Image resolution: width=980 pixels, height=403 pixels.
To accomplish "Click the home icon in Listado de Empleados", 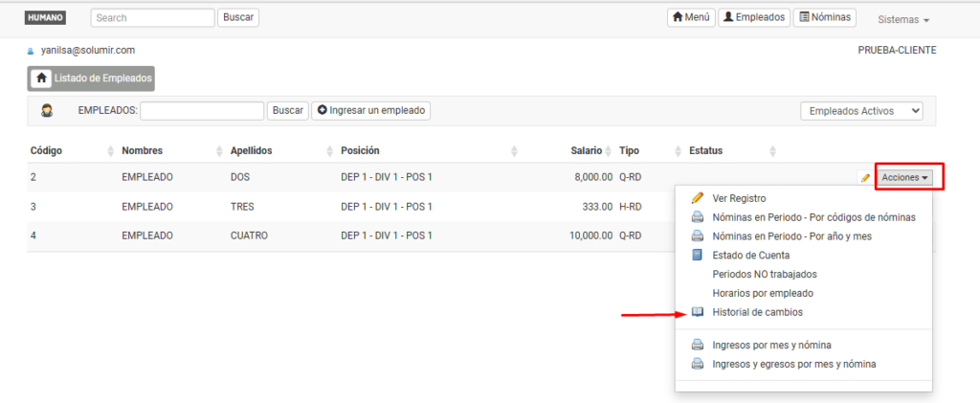I will pos(42,78).
